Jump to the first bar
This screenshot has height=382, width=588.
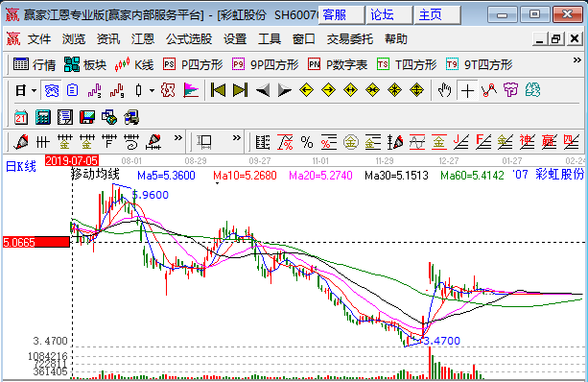[x=219, y=90]
